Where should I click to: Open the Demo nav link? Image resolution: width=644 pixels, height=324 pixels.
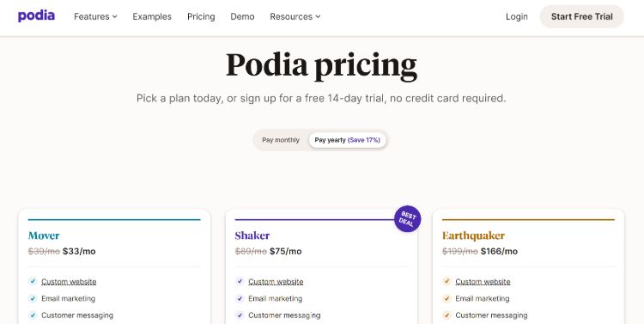click(x=242, y=16)
